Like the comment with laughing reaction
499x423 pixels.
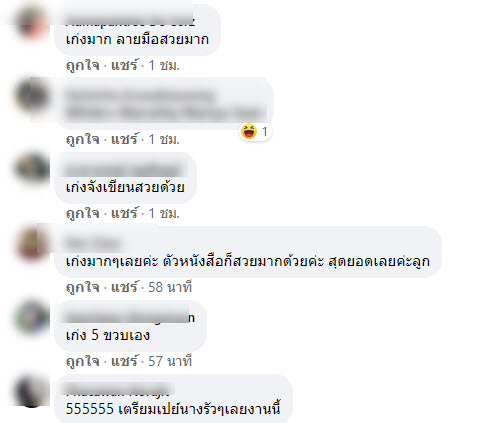click(x=83, y=139)
